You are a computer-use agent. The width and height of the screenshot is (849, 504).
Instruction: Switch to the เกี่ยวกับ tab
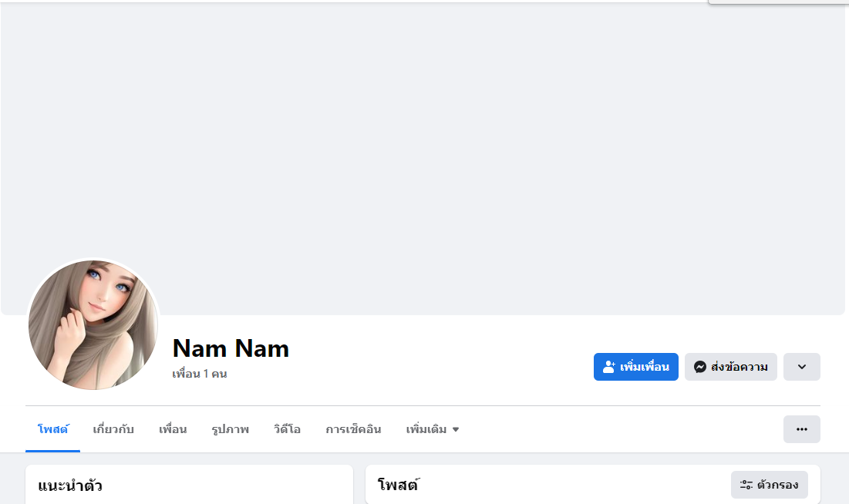[113, 429]
